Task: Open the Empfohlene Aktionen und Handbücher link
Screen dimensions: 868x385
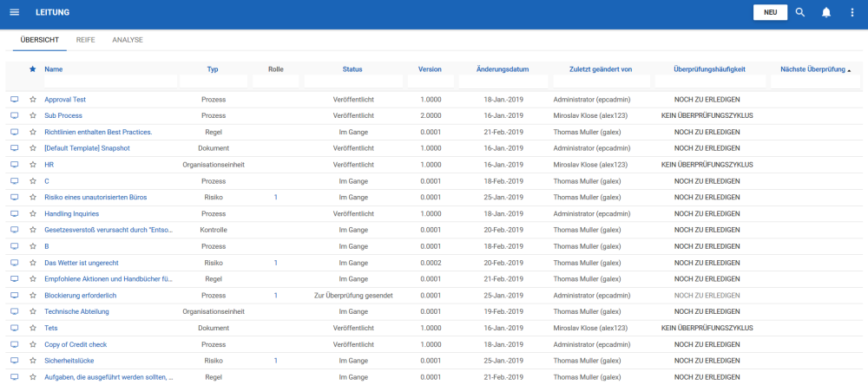Action: pos(108,279)
